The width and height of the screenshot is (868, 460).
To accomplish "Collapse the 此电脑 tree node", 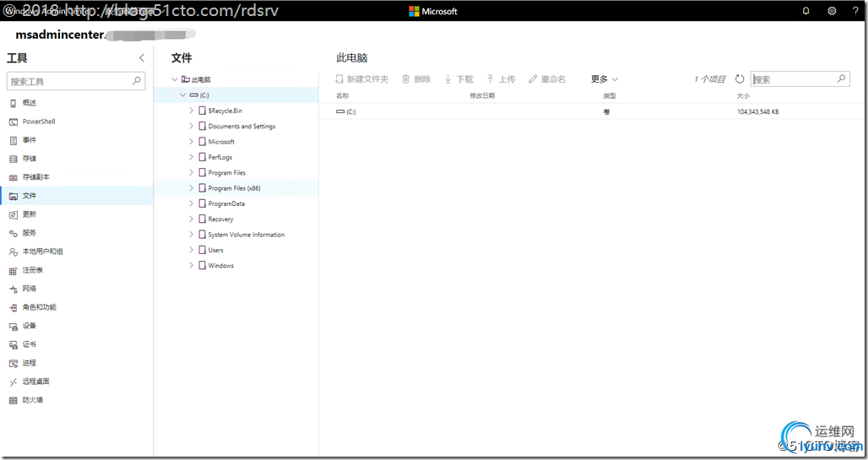I will coord(175,79).
